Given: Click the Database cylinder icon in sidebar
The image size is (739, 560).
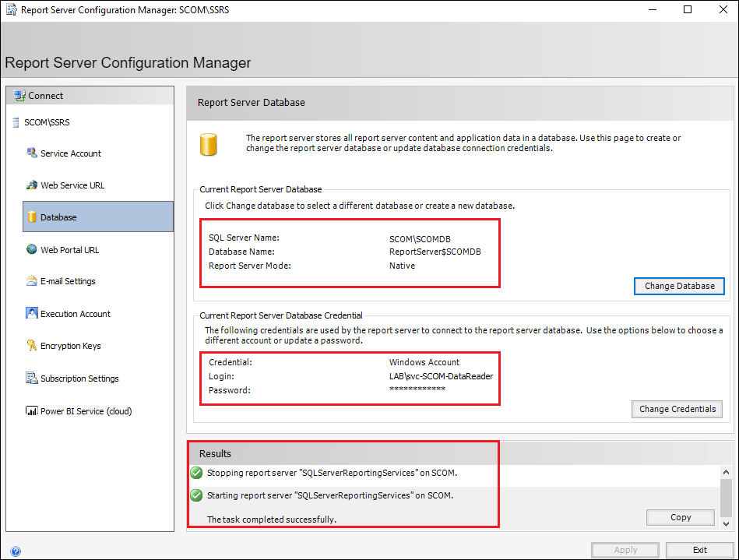Looking at the screenshot, I should [x=32, y=217].
